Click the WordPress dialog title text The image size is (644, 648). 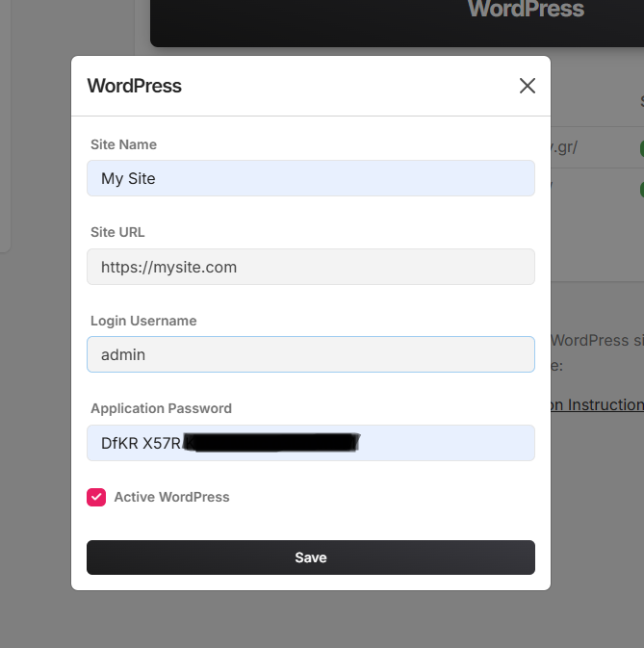(x=134, y=86)
